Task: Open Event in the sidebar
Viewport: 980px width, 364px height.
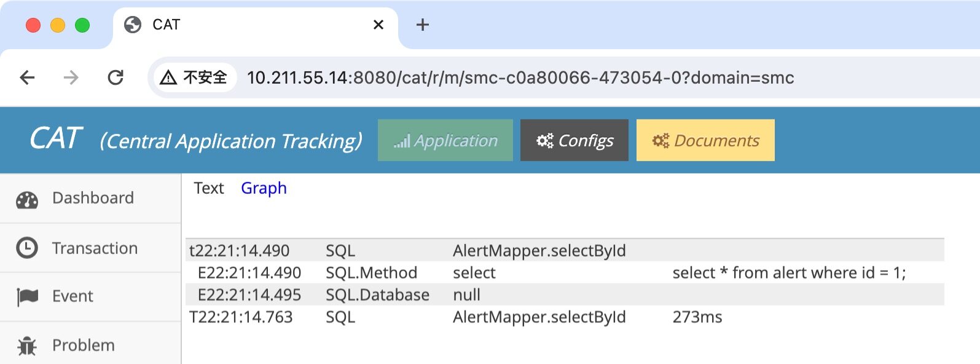Action: 90,297
